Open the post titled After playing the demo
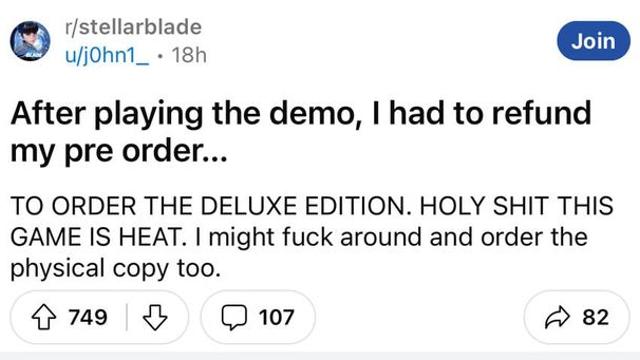Viewport: 640px width, 360px height. (x=301, y=132)
